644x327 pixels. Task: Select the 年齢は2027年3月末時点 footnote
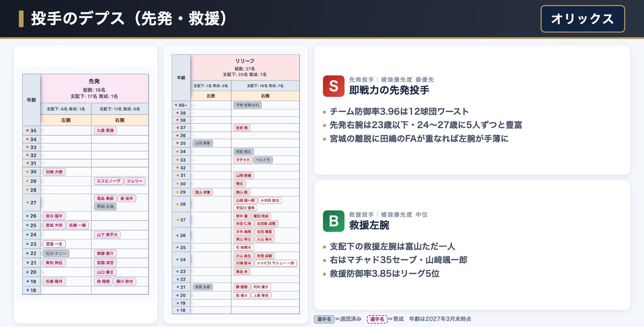click(x=440, y=319)
